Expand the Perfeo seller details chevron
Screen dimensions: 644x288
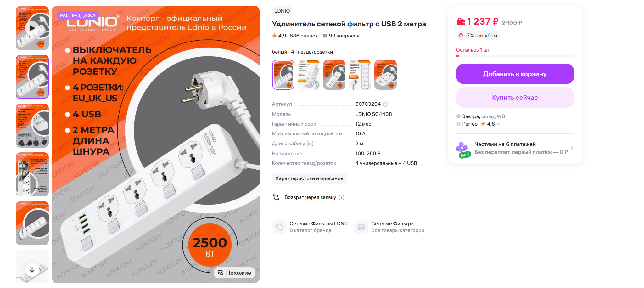(498, 124)
